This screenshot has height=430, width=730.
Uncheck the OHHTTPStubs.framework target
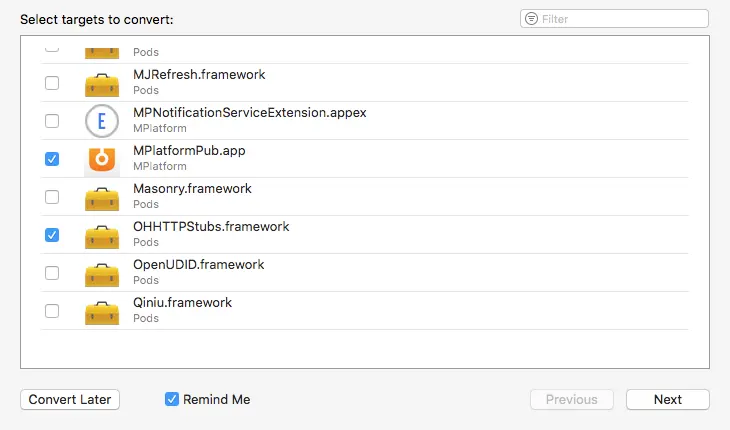pyautogui.click(x=52, y=235)
